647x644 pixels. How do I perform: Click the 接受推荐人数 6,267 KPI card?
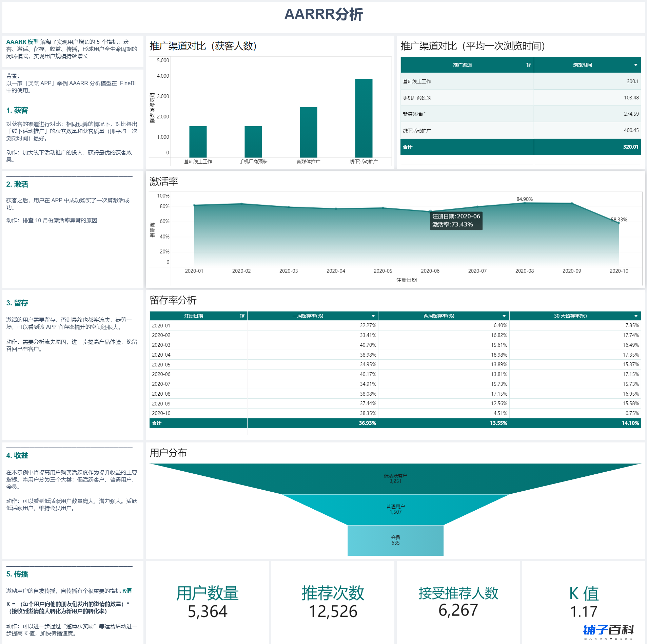pyautogui.click(x=458, y=602)
